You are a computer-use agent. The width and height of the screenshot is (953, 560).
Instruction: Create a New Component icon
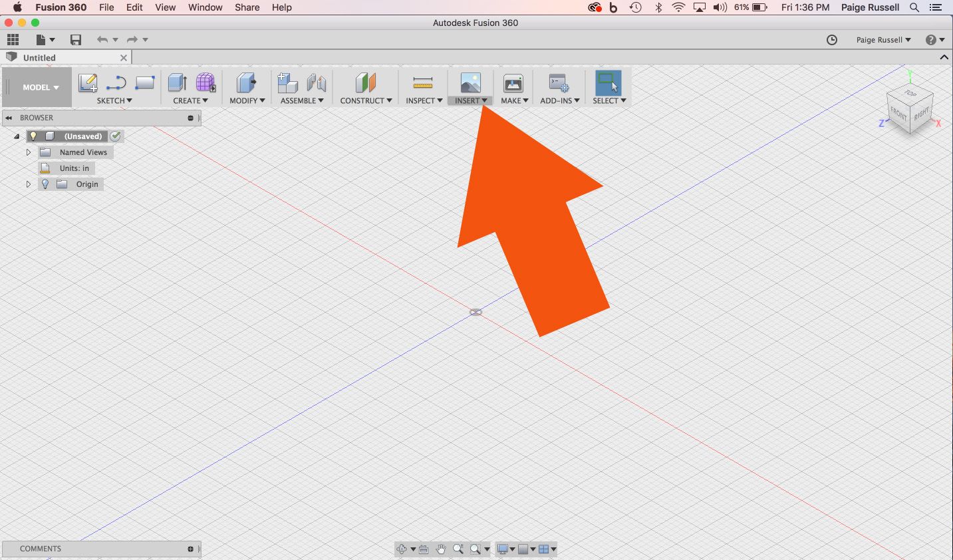coord(287,83)
